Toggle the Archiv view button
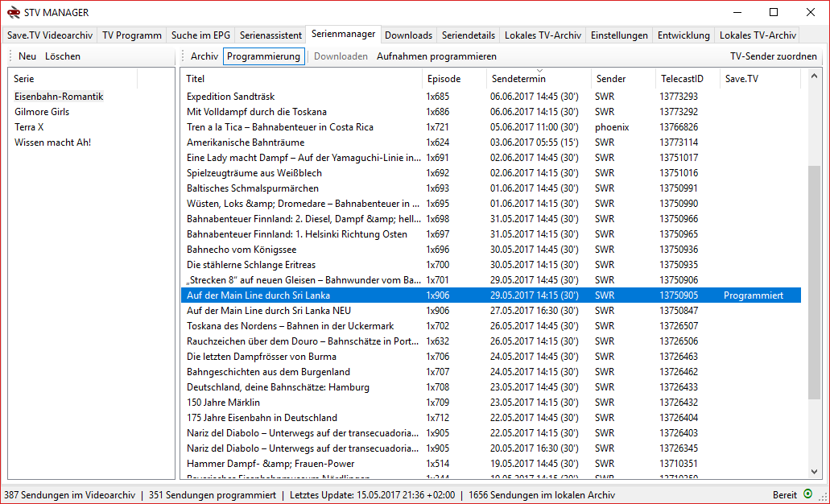This screenshot has height=504, width=830. [x=204, y=56]
